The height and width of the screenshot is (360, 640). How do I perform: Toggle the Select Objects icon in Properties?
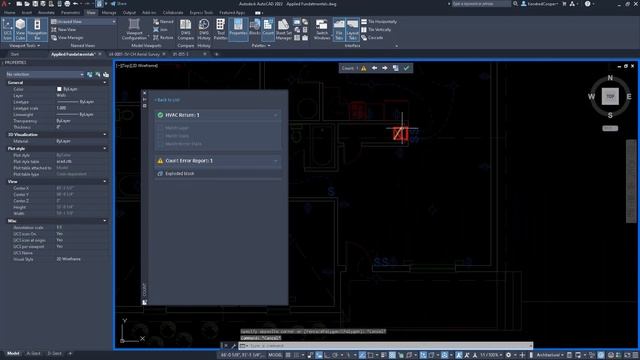pos(98,74)
